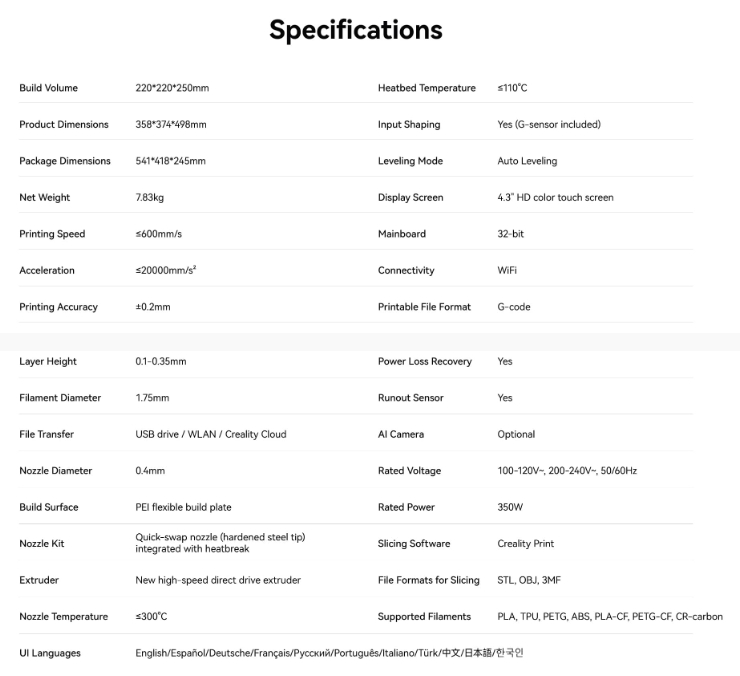Image resolution: width=740 pixels, height=676 pixels.
Task: Click the UI Languages list of languages
Action: tap(329, 654)
